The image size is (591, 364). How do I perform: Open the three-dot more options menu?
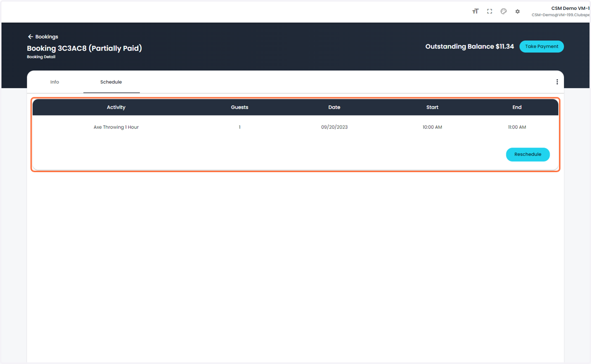[557, 82]
